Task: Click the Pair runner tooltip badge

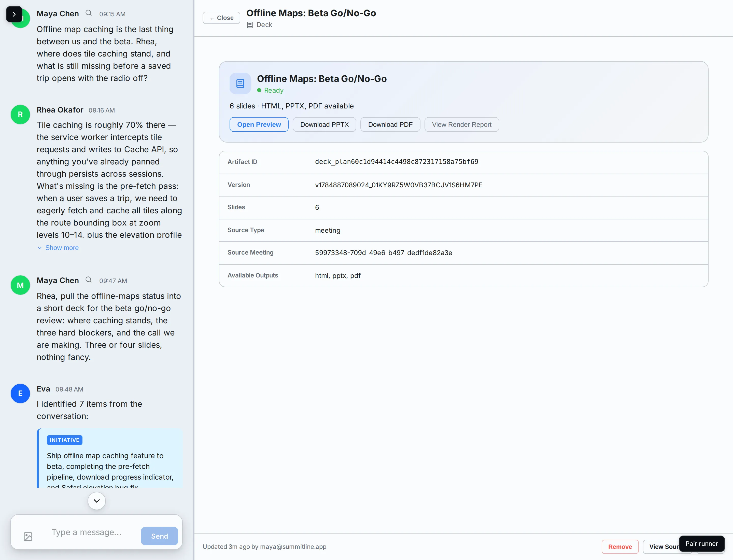Action: coord(702,544)
